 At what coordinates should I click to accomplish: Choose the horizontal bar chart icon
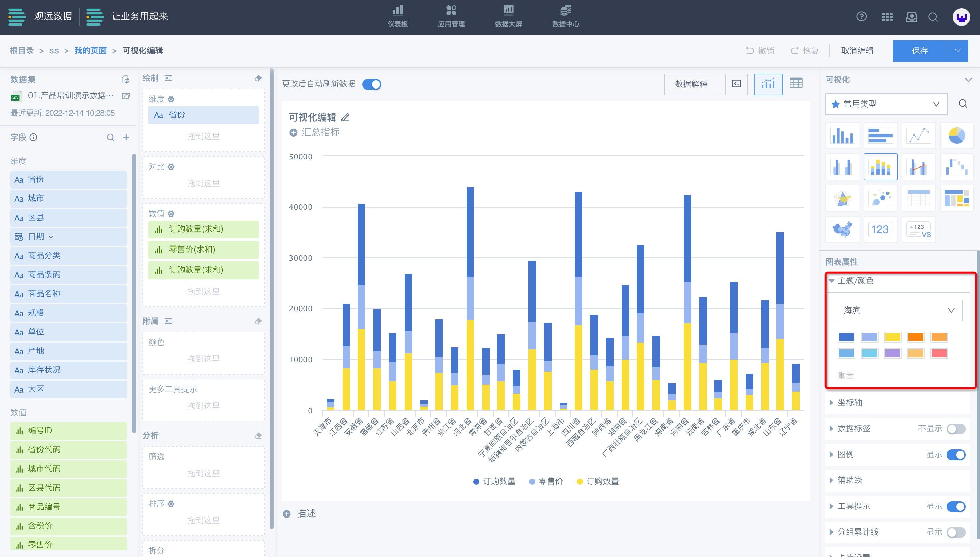click(880, 136)
